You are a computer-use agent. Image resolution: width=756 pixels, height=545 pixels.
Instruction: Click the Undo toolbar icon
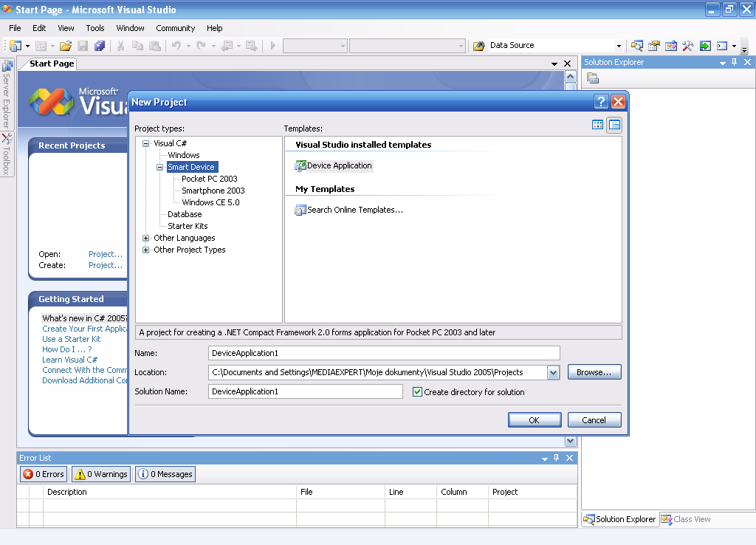click(x=176, y=46)
